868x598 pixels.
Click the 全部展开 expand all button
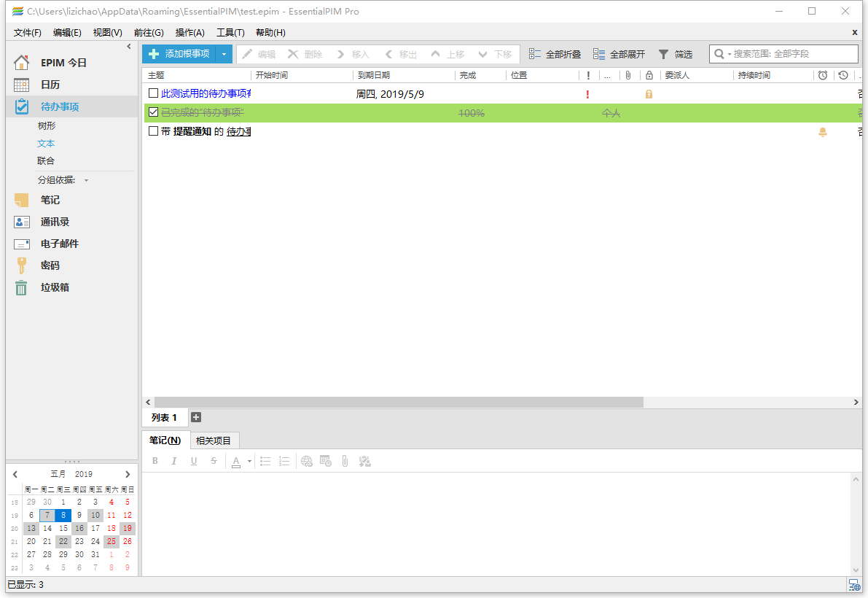[619, 55]
